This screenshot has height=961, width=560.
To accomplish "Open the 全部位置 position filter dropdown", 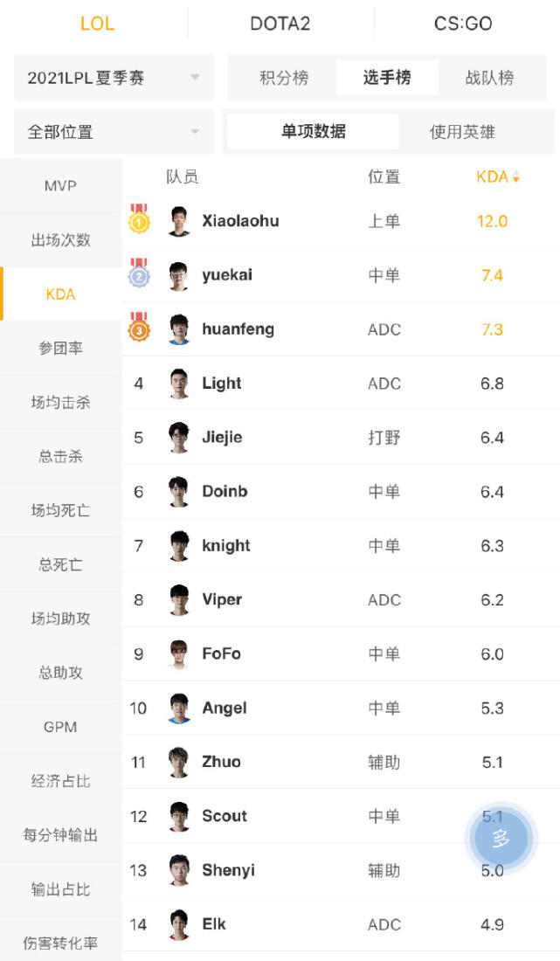I will pos(114,132).
